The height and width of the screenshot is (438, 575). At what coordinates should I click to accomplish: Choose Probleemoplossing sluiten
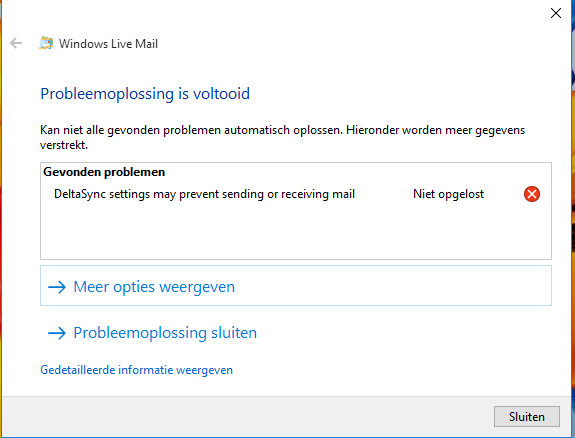point(165,333)
